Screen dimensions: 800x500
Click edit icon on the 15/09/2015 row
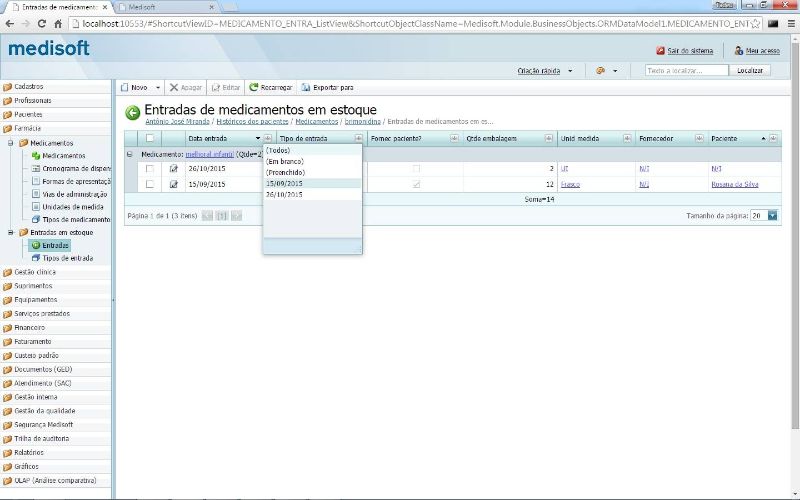(x=173, y=184)
